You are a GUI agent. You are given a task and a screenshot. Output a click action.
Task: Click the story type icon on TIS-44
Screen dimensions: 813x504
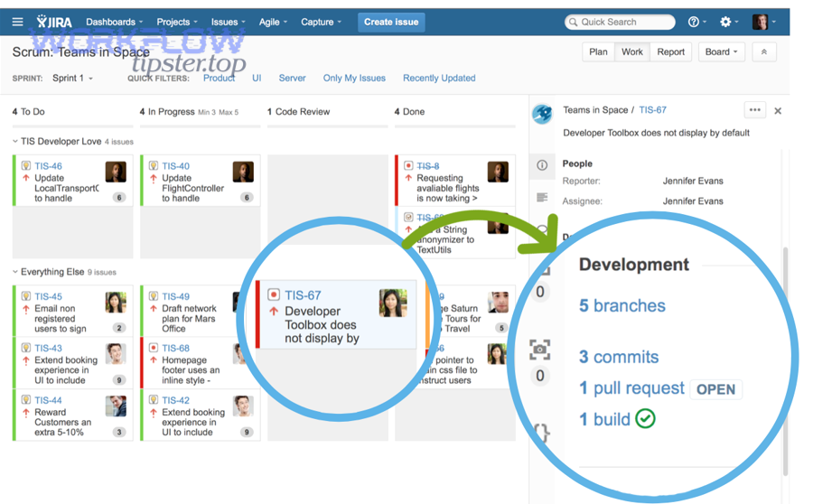(26, 399)
